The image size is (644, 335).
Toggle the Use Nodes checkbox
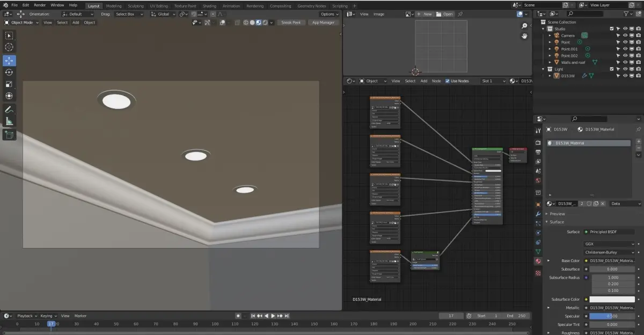tap(448, 81)
